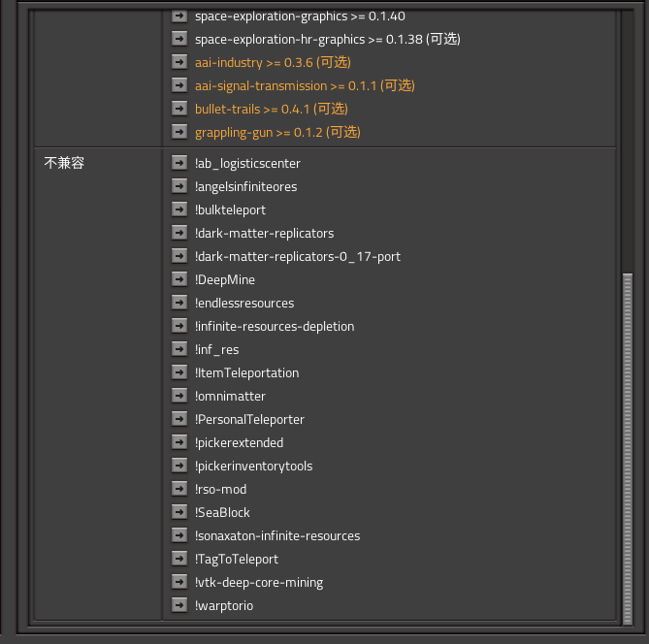Open !infinite-resources-depletion mod entry
This screenshot has width=649, height=644.
click(x=275, y=326)
